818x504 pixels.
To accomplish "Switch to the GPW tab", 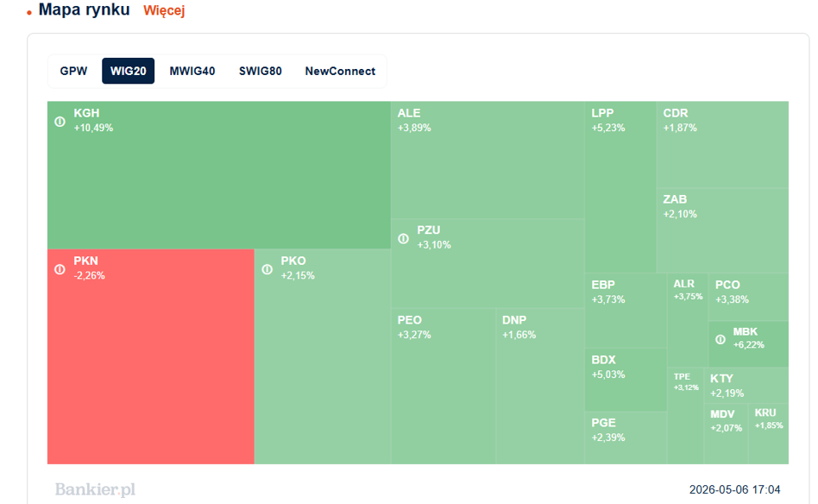I will tap(73, 71).
